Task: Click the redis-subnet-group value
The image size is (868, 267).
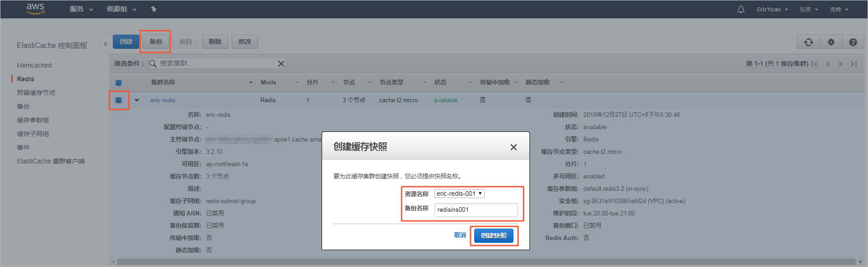Action: (x=231, y=201)
